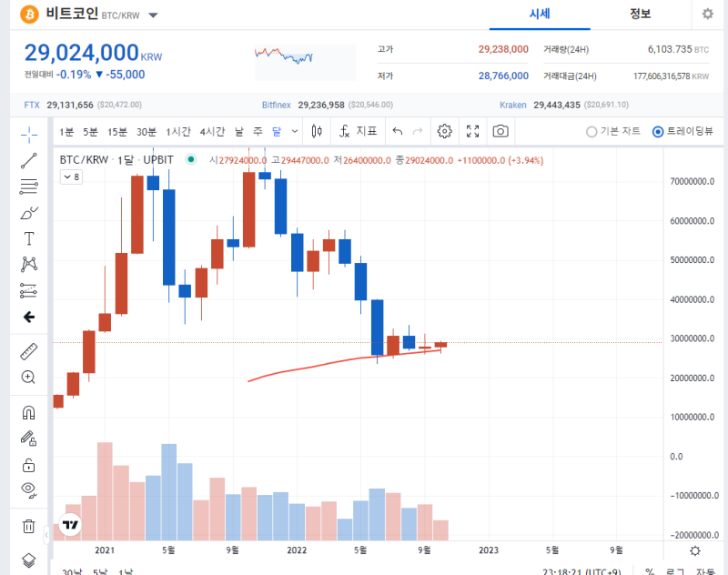Select the ruler measure tool
The width and height of the screenshot is (728, 575).
pyautogui.click(x=29, y=352)
